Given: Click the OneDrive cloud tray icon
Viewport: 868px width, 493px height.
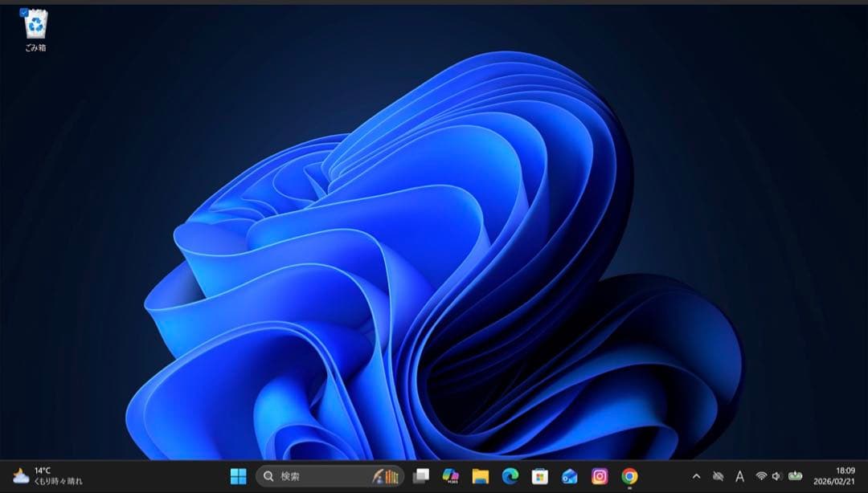Looking at the screenshot, I should pyautogui.click(x=718, y=476).
